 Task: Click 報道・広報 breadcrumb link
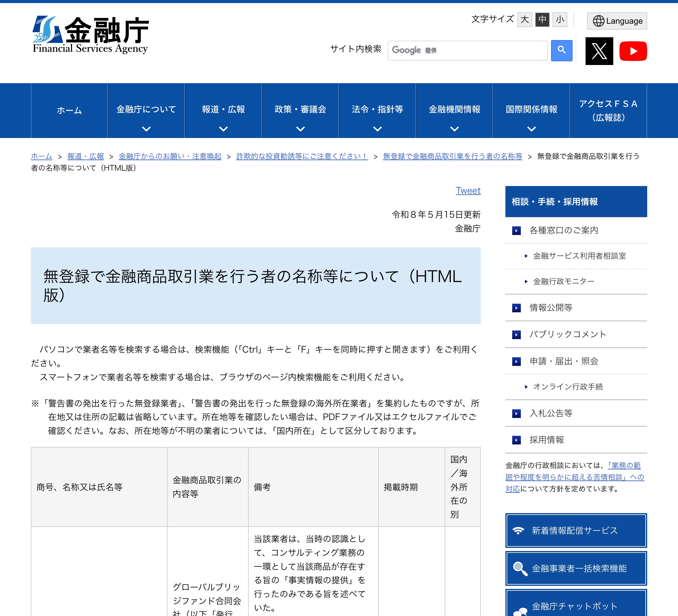point(85,156)
